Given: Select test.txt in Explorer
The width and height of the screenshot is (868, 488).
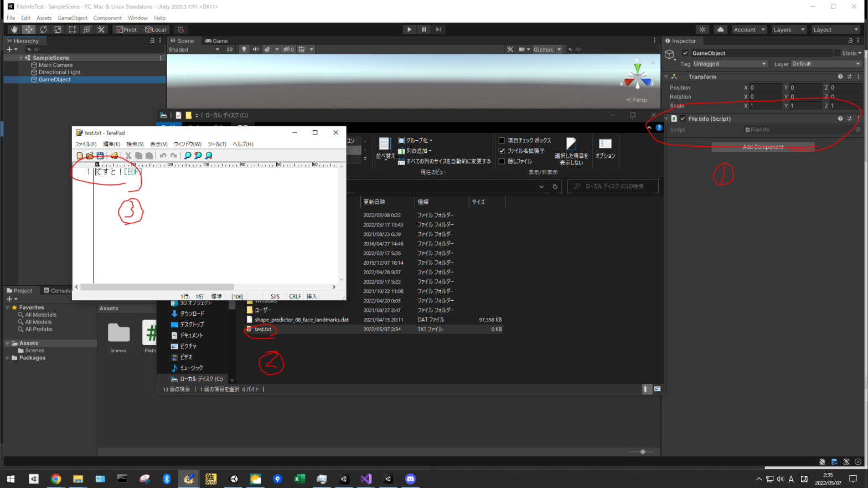Looking at the screenshot, I should 263,329.
